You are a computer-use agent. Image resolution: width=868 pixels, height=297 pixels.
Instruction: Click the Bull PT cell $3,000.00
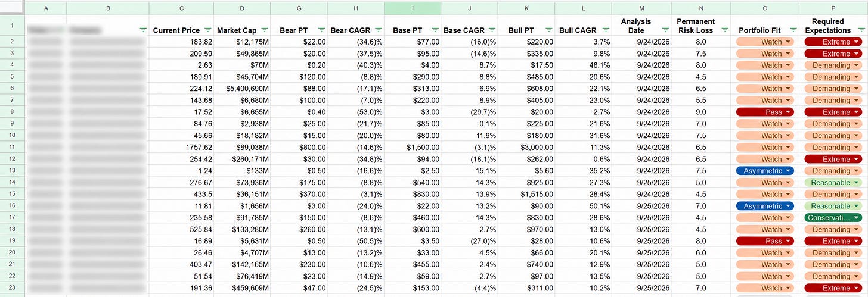[x=526, y=147]
